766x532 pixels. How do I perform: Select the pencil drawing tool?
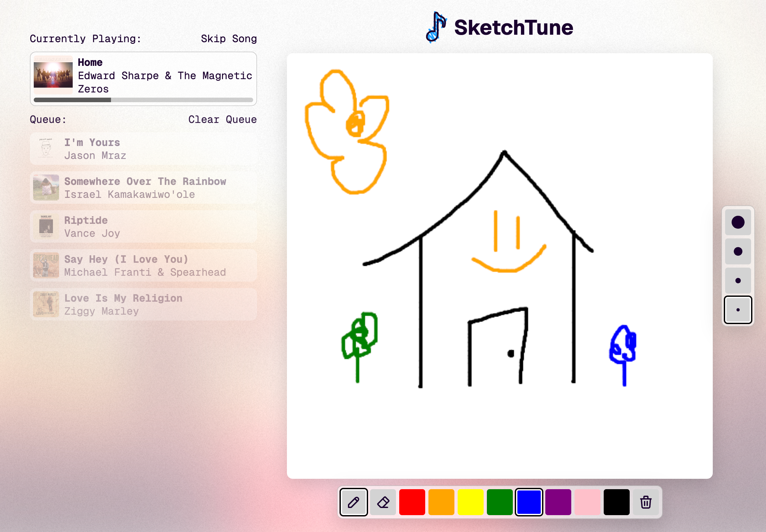click(x=353, y=502)
